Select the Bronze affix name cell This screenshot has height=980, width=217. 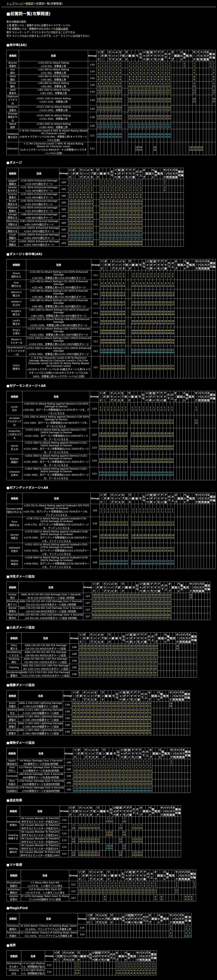point(13,65)
